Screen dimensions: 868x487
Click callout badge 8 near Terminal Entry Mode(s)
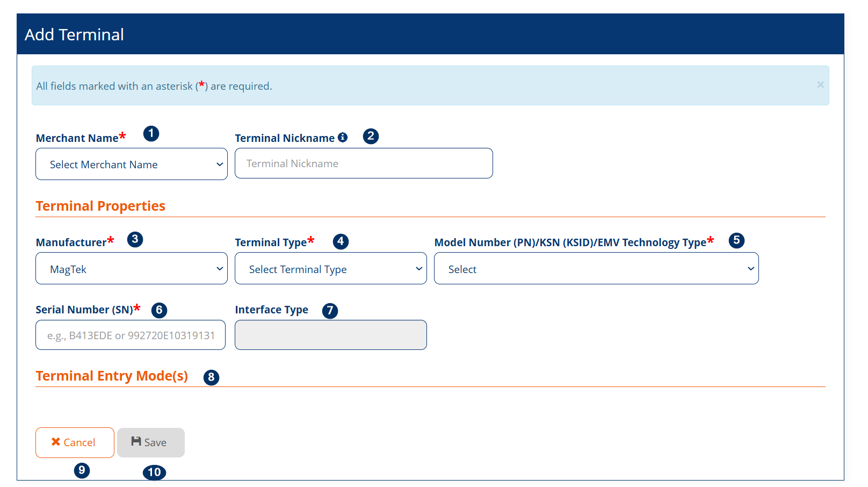pos(211,377)
